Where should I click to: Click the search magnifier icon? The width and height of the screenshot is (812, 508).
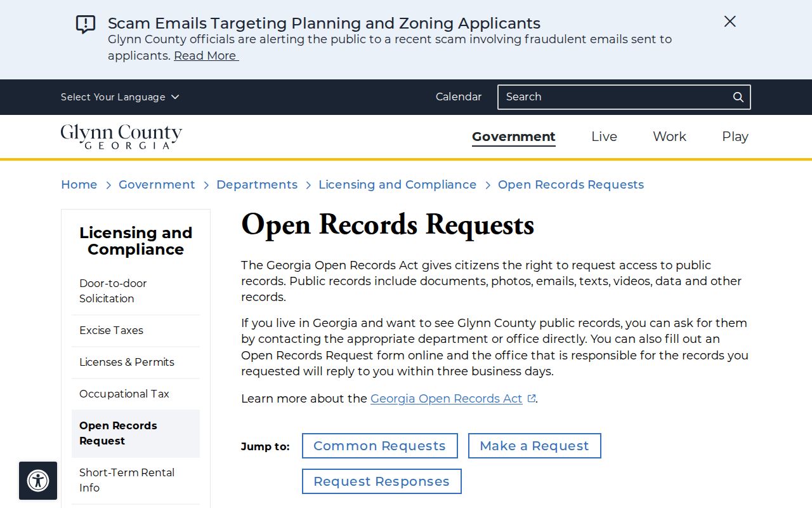(738, 97)
